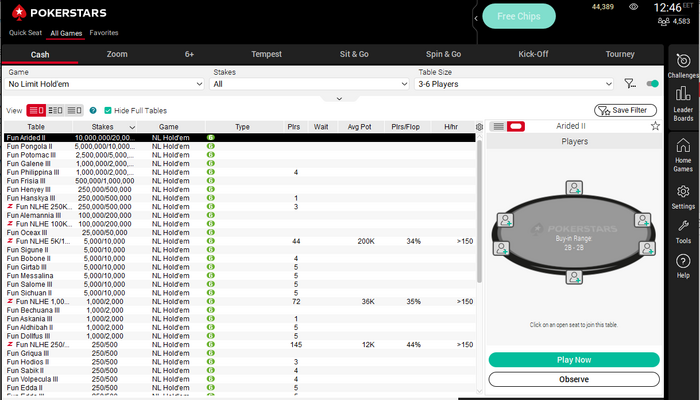Take the lower right open seat

(647, 248)
